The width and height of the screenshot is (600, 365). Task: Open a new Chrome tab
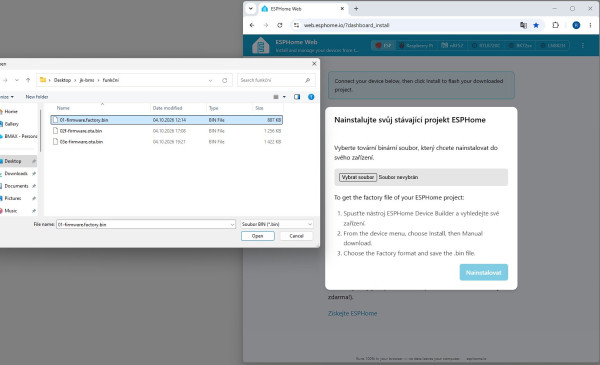click(x=356, y=8)
